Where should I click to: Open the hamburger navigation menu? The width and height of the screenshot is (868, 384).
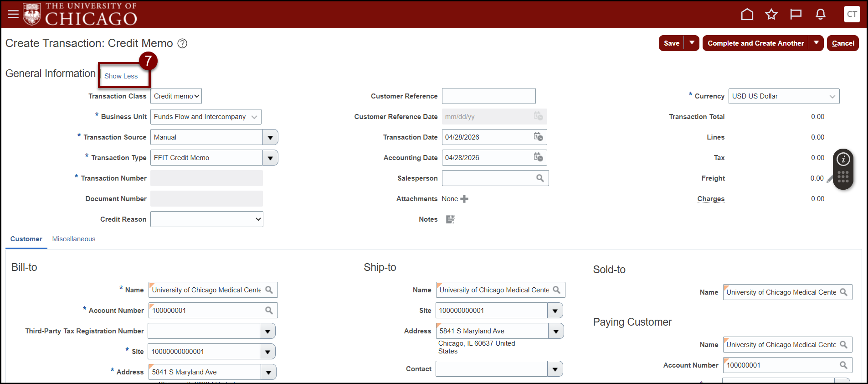click(13, 14)
